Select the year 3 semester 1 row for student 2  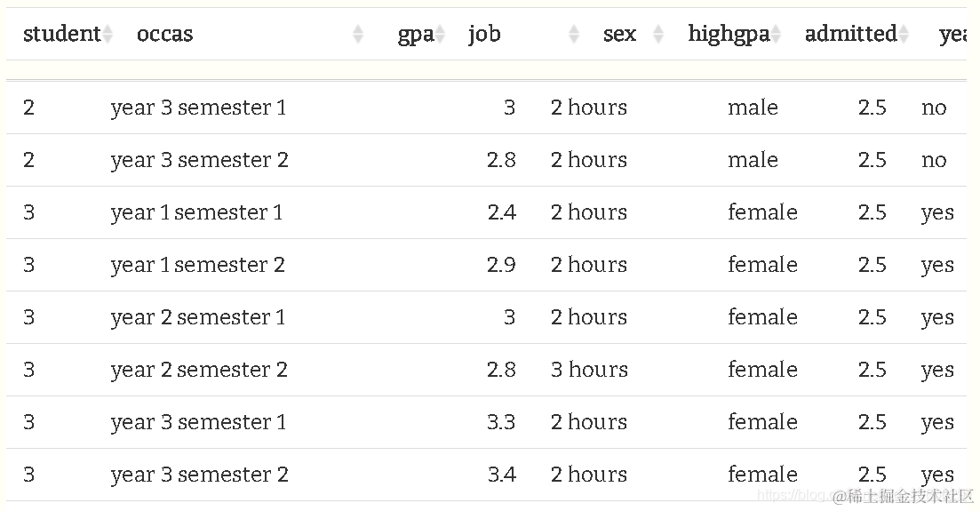coord(198,108)
